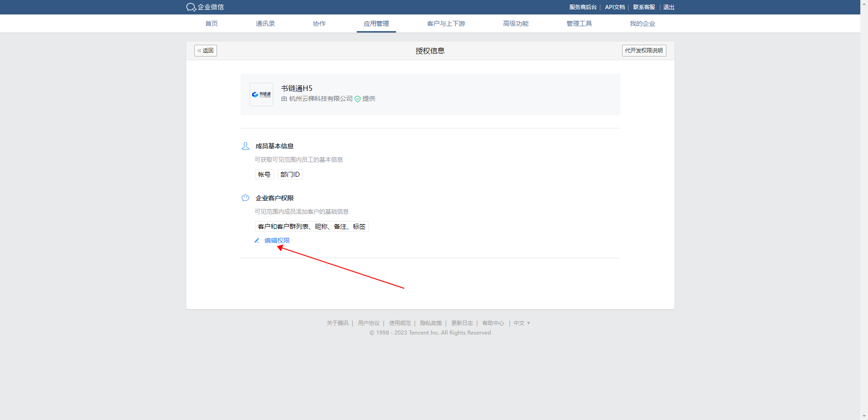This screenshot has width=868, height=420.
Task: Open the 用户协议 footer link
Action: pyautogui.click(x=369, y=323)
